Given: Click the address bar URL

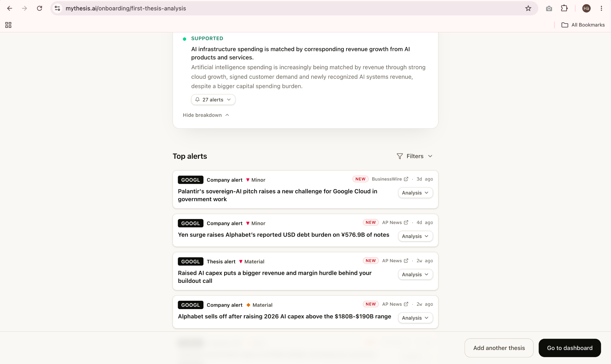Looking at the screenshot, I should point(126,8).
